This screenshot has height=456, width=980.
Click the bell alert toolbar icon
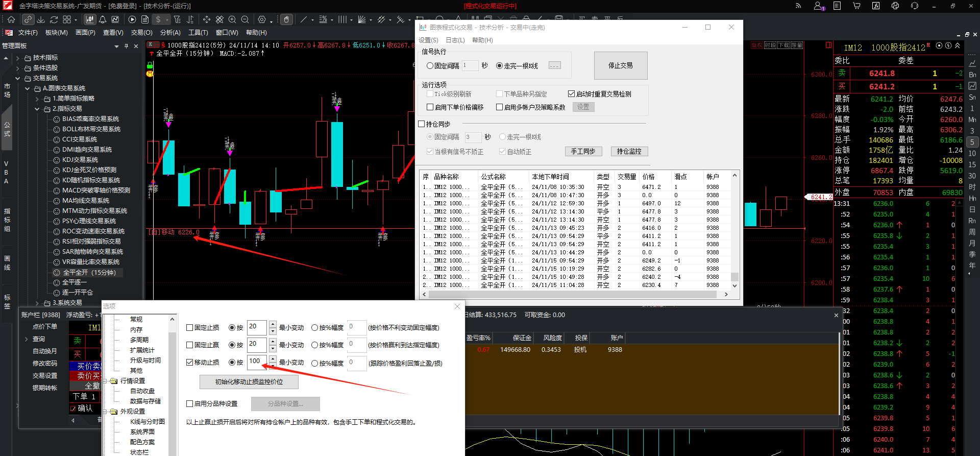[103, 19]
